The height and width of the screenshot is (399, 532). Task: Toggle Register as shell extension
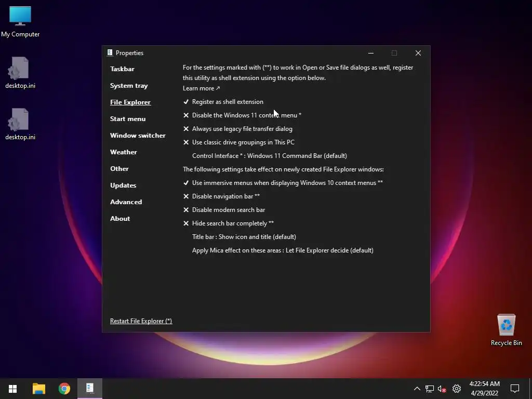pyautogui.click(x=223, y=102)
